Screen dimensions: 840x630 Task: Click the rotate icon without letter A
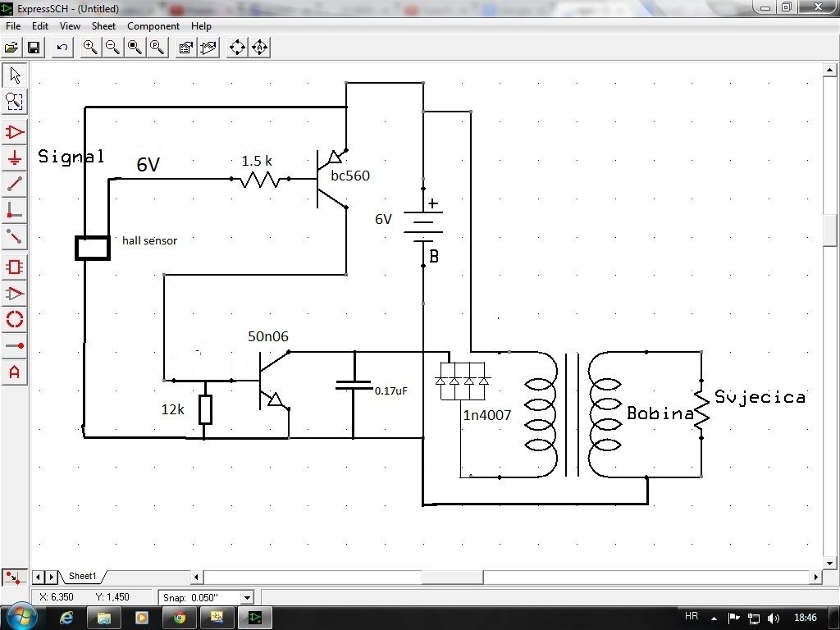click(237, 48)
